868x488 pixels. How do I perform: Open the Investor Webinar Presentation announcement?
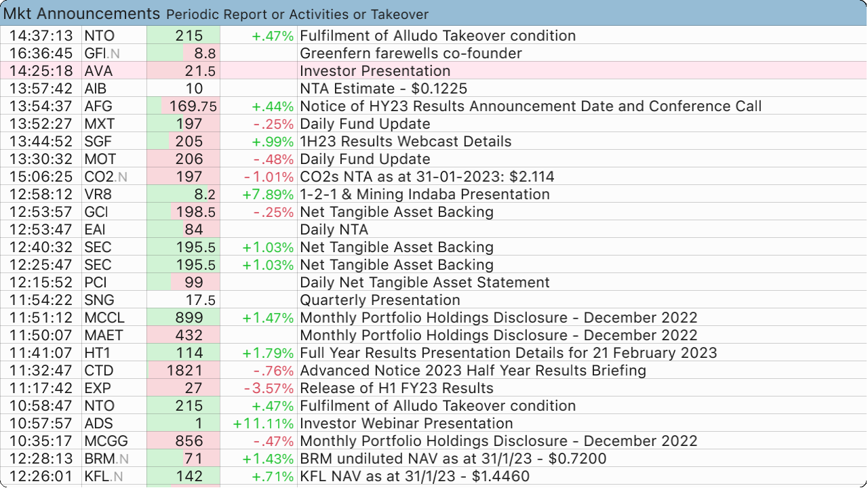point(406,424)
